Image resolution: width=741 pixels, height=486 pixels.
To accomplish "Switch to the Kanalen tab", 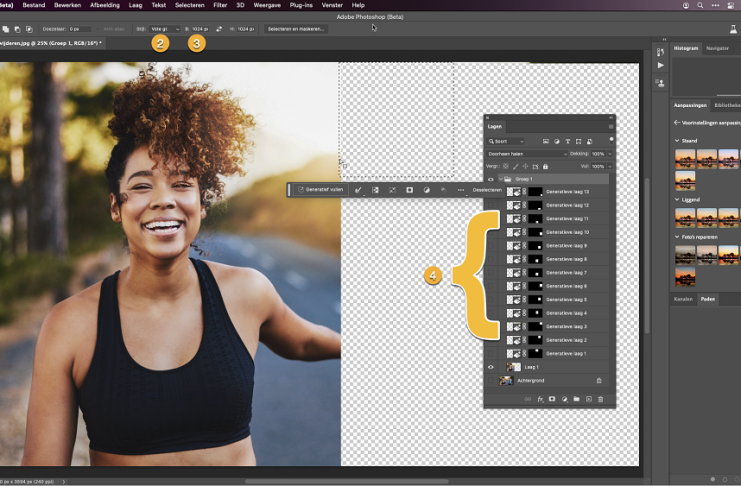I will (x=683, y=299).
